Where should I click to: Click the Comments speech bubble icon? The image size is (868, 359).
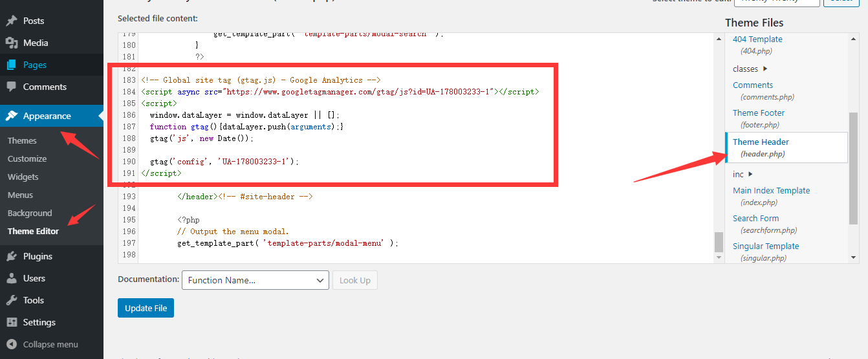[12, 87]
